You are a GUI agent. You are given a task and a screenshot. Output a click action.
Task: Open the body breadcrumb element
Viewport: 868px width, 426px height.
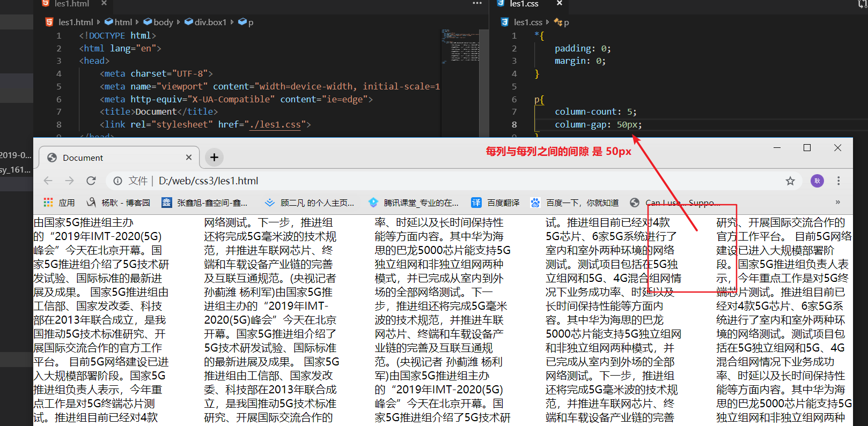[x=158, y=22]
